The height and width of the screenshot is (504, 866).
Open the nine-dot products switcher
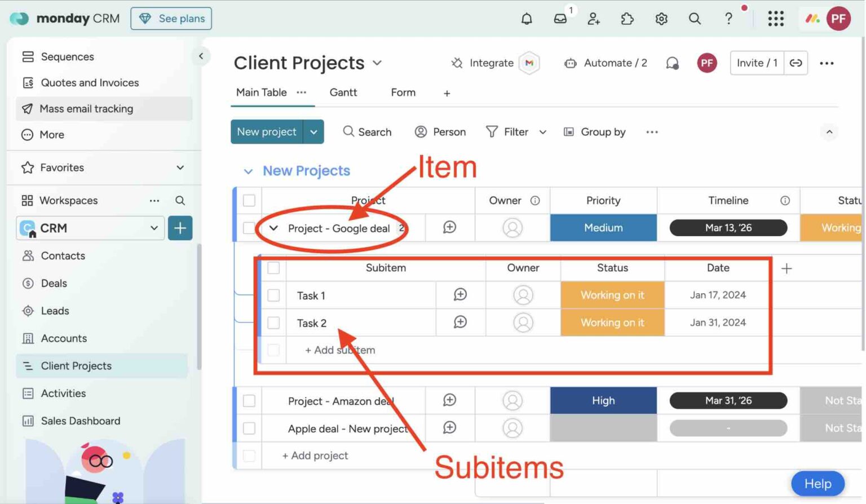[776, 19]
